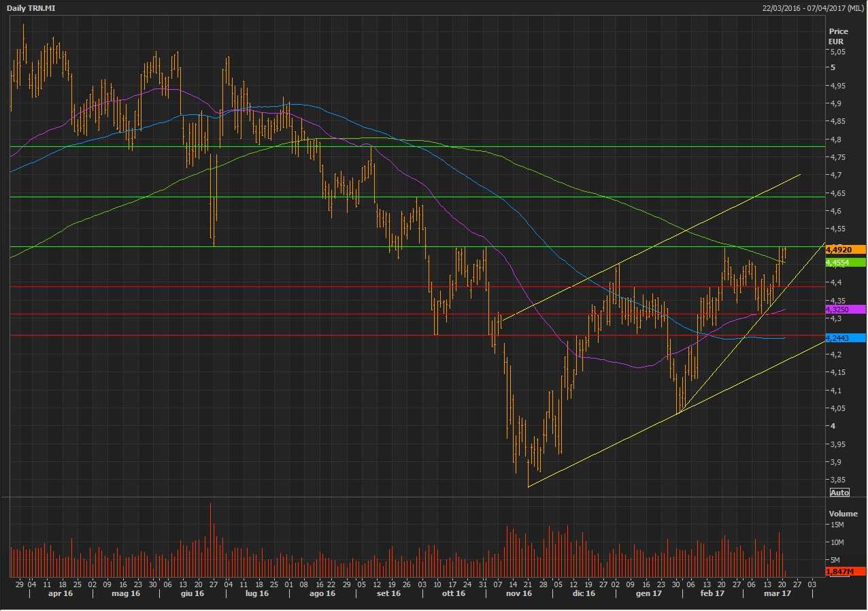Click the 15M volume axis tick
This screenshot has height=611, width=868.
click(x=836, y=525)
